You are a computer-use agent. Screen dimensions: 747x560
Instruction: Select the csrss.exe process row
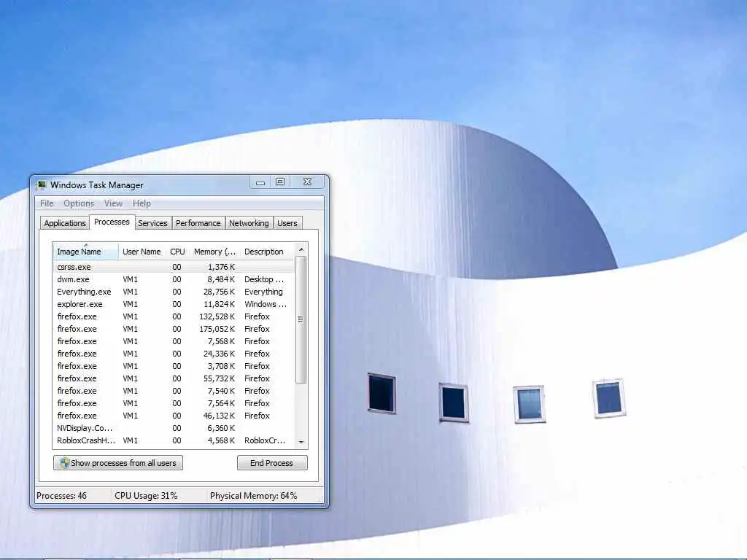[x=174, y=267]
